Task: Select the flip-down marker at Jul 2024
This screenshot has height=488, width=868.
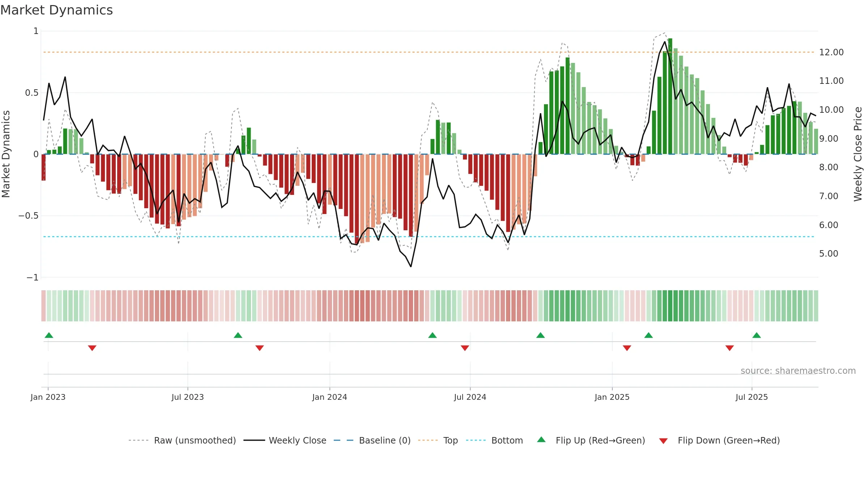Action: tap(465, 348)
